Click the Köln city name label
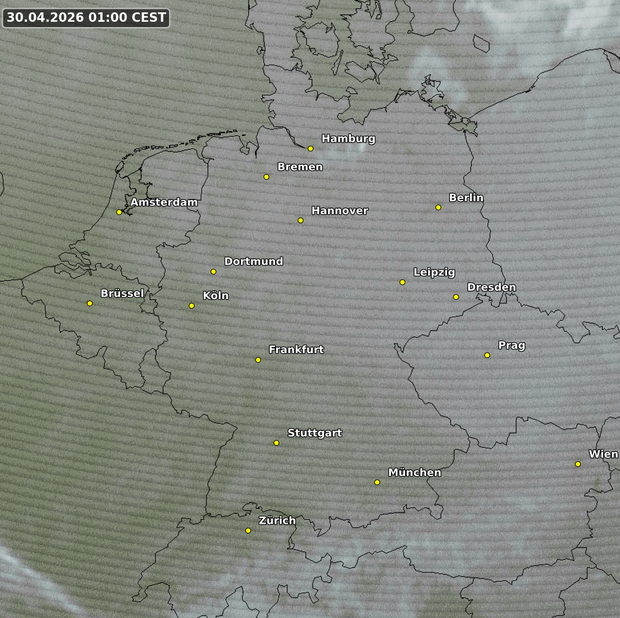Image resolution: width=620 pixels, height=618 pixels. coord(216,295)
